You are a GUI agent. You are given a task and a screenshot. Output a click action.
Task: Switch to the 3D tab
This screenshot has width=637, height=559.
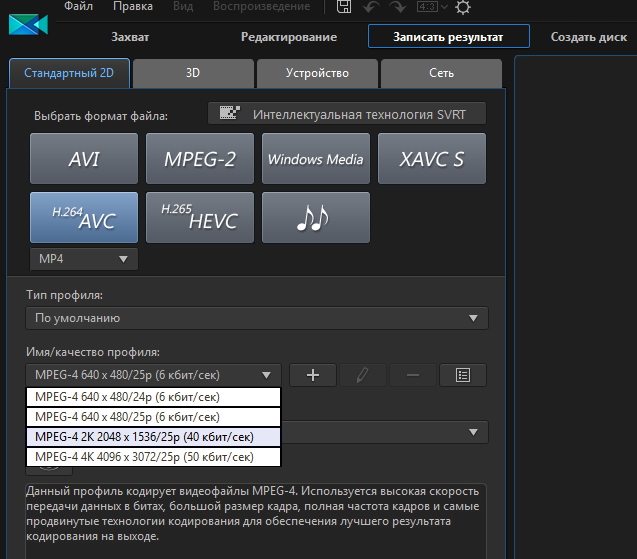click(192, 74)
